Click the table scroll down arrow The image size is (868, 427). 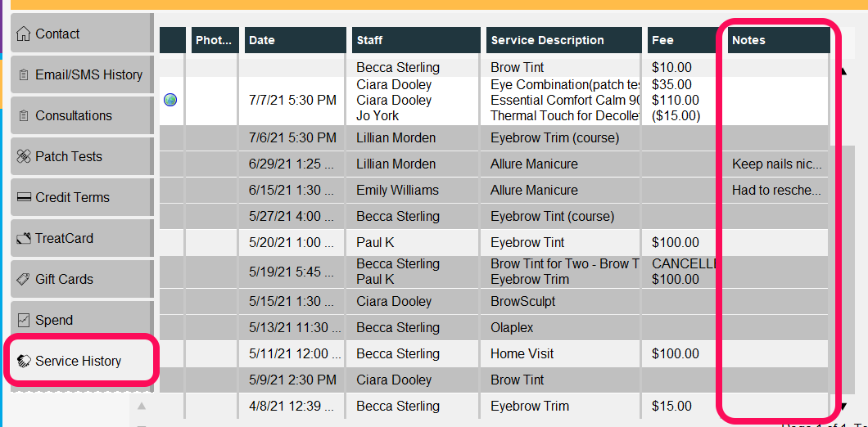[843, 407]
